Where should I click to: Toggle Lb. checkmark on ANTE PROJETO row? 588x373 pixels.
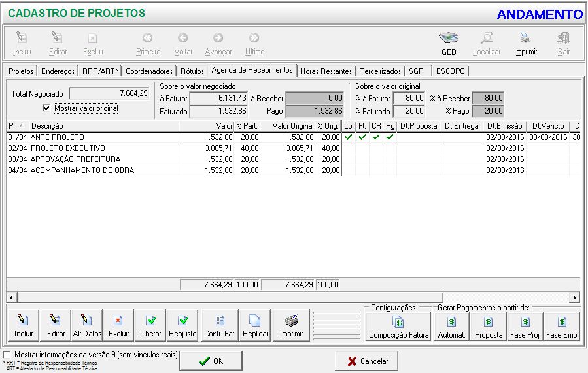[349, 137]
